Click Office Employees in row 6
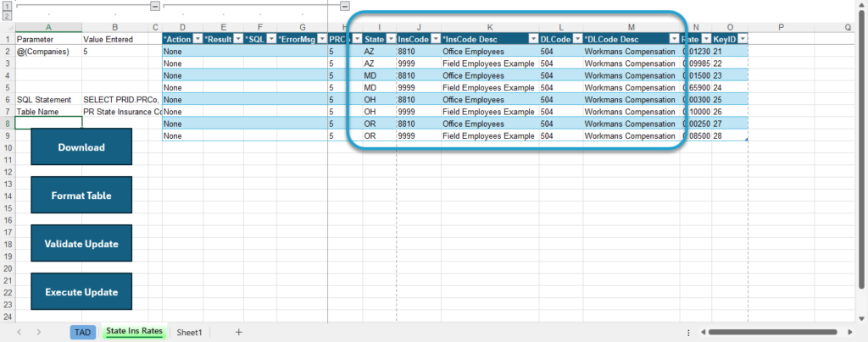The height and width of the screenshot is (342, 868). click(x=490, y=99)
